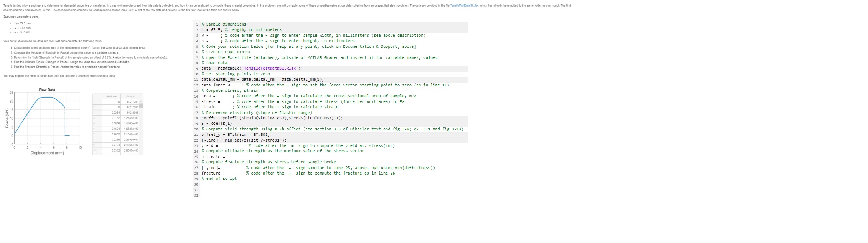This screenshot has width=868, height=243.
Task: Place cursor after 'w =' on code line 3
Action: 214,35
